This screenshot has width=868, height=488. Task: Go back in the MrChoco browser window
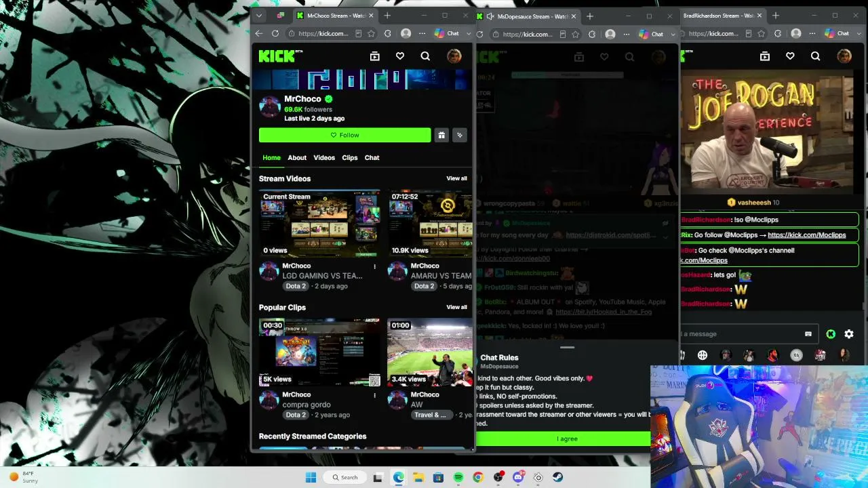click(258, 33)
